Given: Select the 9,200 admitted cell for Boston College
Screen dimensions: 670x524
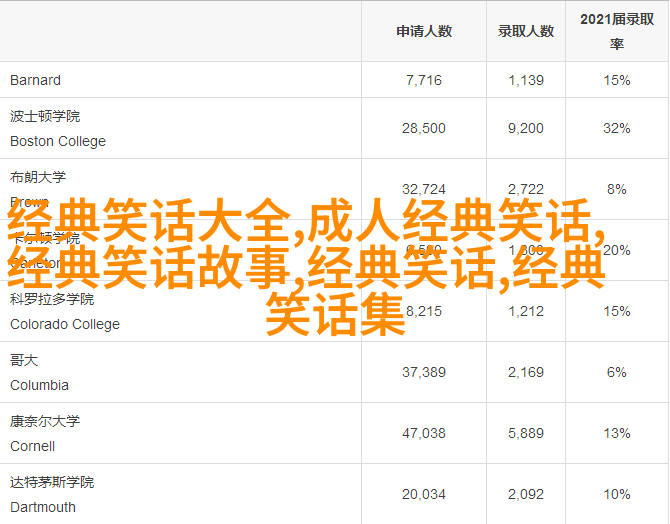Looking at the screenshot, I should pos(526,128).
